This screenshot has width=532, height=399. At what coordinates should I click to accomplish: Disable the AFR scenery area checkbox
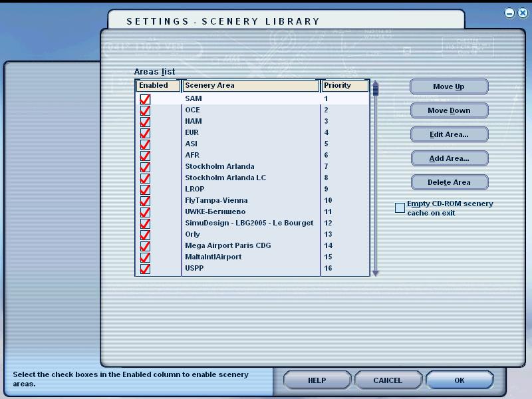click(145, 156)
